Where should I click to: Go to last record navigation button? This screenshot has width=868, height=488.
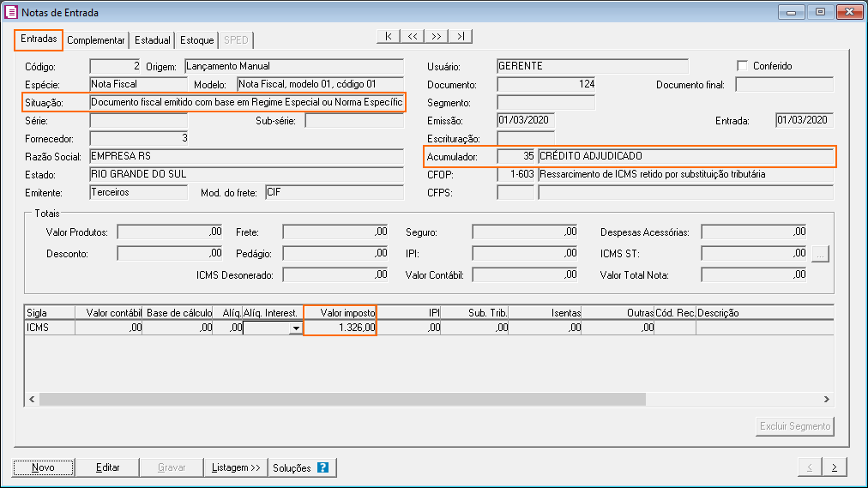point(461,36)
